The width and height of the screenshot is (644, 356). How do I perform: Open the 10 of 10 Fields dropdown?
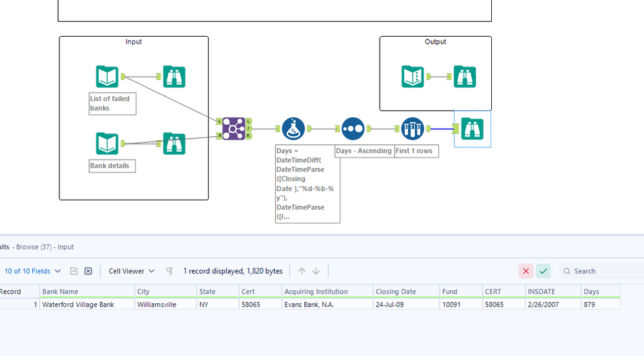point(32,271)
